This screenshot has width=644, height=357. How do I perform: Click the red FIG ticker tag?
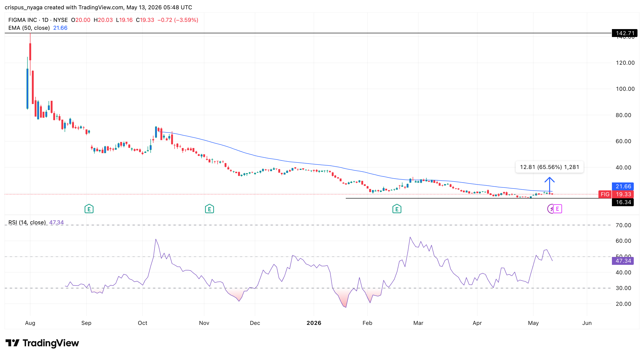click(605, 194)
